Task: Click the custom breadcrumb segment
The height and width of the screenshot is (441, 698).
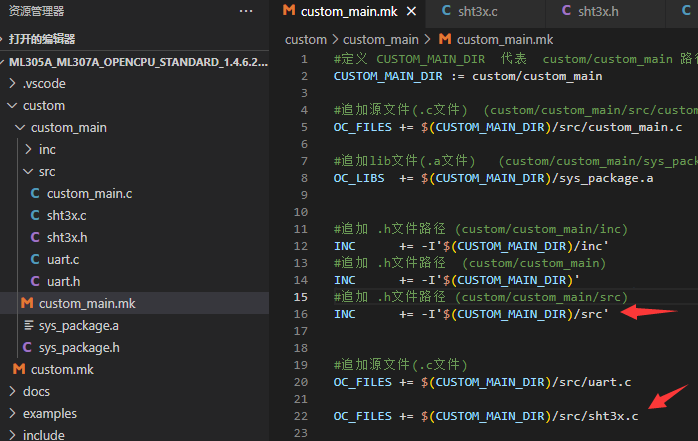Action: click(x=305, y=39)
